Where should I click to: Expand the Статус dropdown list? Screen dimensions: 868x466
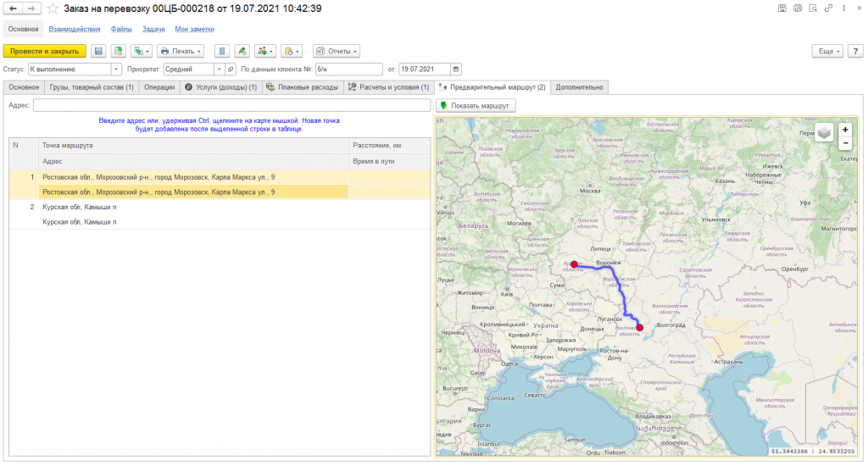(x=116, y=69)
